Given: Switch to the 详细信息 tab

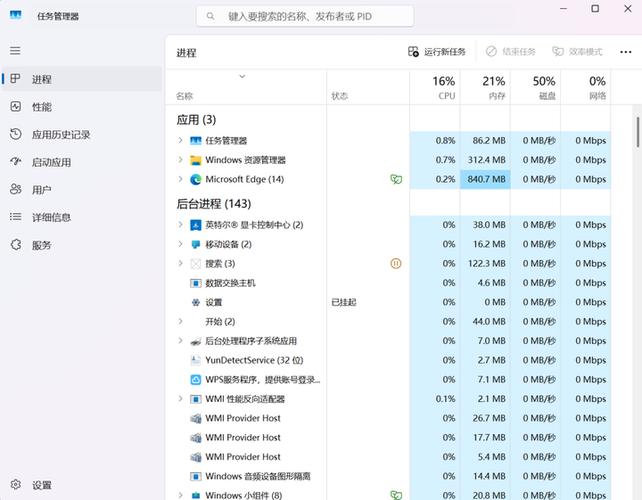Looking at the screenshot, I should click(81, 217).
